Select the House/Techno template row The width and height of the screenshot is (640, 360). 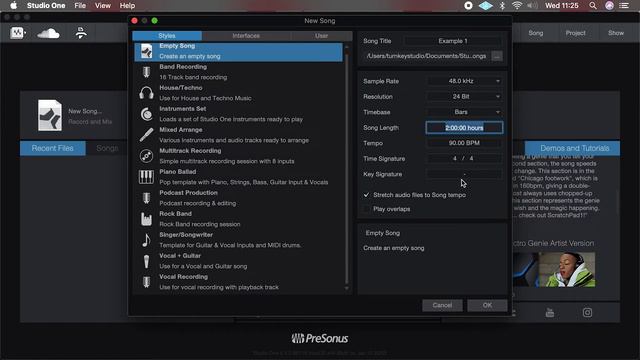pos(238,93)
